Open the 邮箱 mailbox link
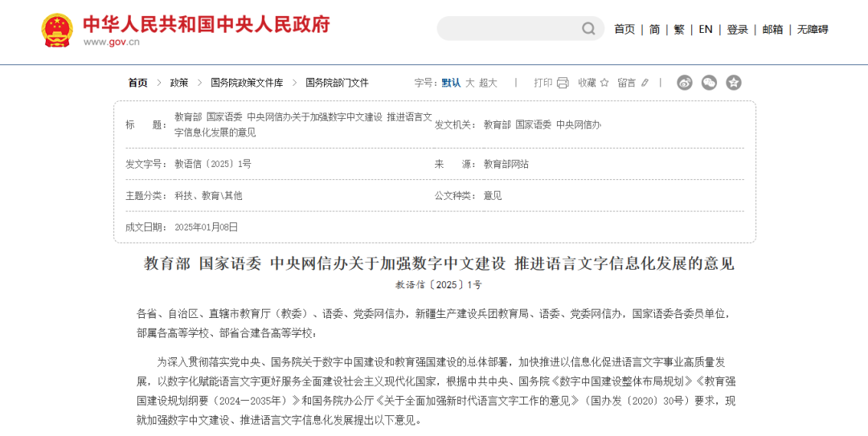This screenshot has height=436, width=868. coord(772,30)
